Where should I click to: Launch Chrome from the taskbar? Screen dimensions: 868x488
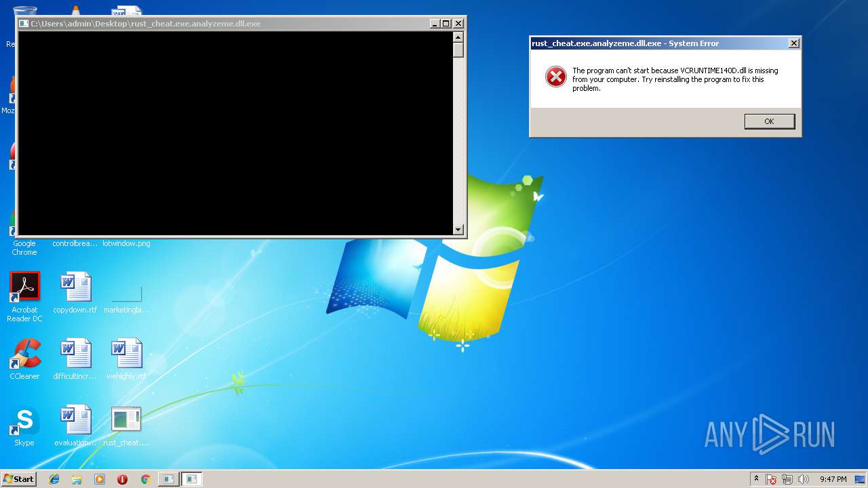(145, 479)
